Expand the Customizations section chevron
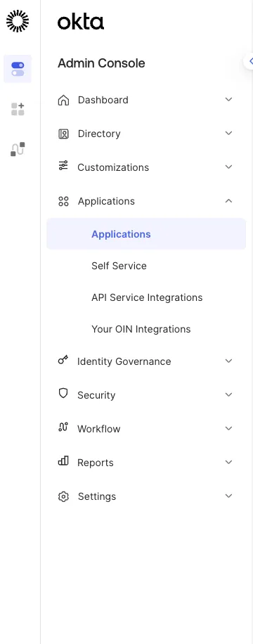 click(x=229, y=167)
